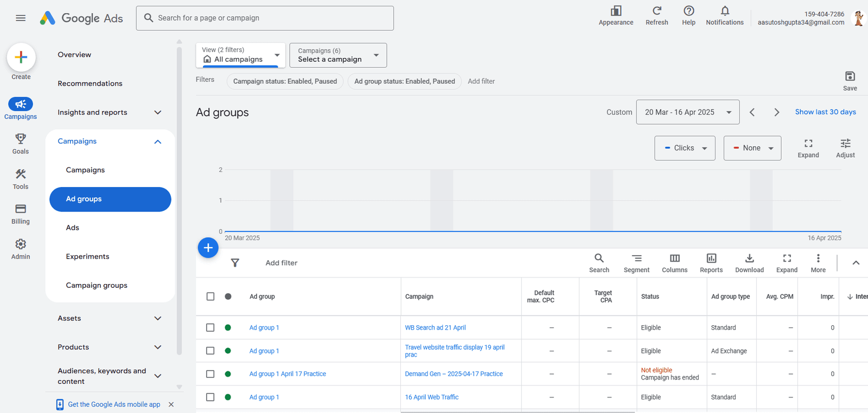Select checkbox for Ad group 1 April 17 Practice
This screenshot has height=413, width=868.
point(210,374)
